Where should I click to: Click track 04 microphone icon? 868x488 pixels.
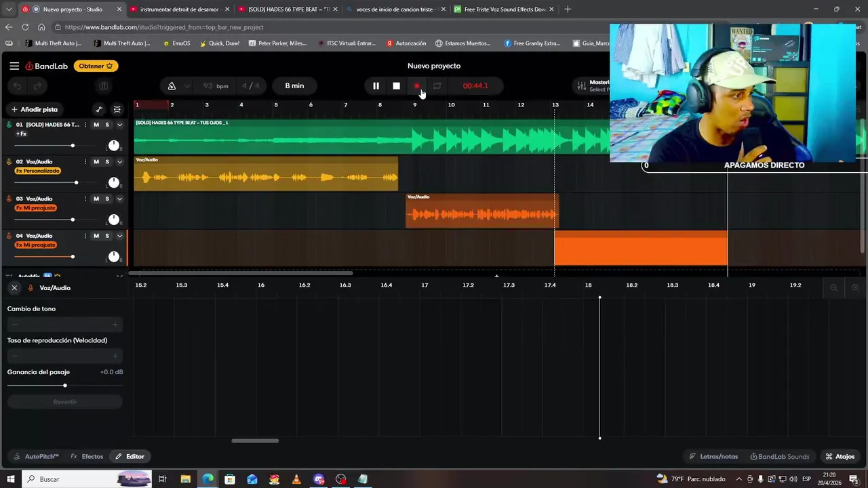(x=9, y=236)
